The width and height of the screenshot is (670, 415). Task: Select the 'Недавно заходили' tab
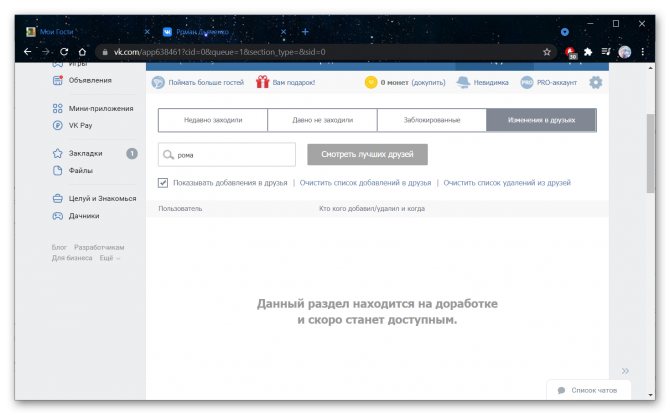click(213, 120)
